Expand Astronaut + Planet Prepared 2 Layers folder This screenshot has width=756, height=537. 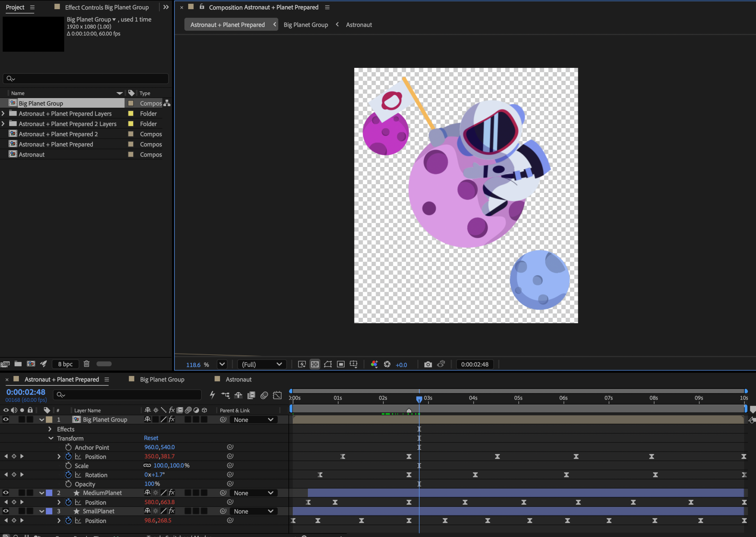pyautogui.click(x=3, y=124)
